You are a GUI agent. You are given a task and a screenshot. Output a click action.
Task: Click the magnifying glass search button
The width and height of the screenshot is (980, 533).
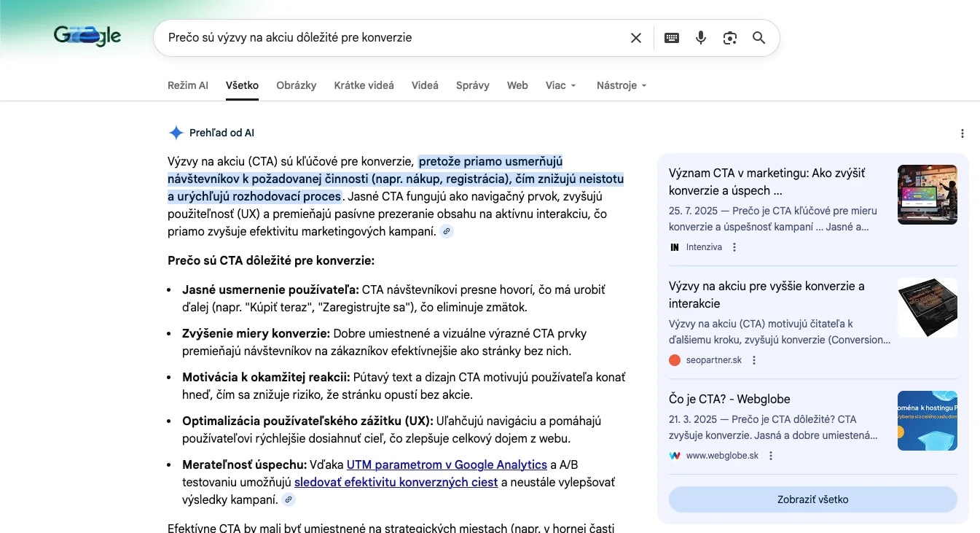758,38
